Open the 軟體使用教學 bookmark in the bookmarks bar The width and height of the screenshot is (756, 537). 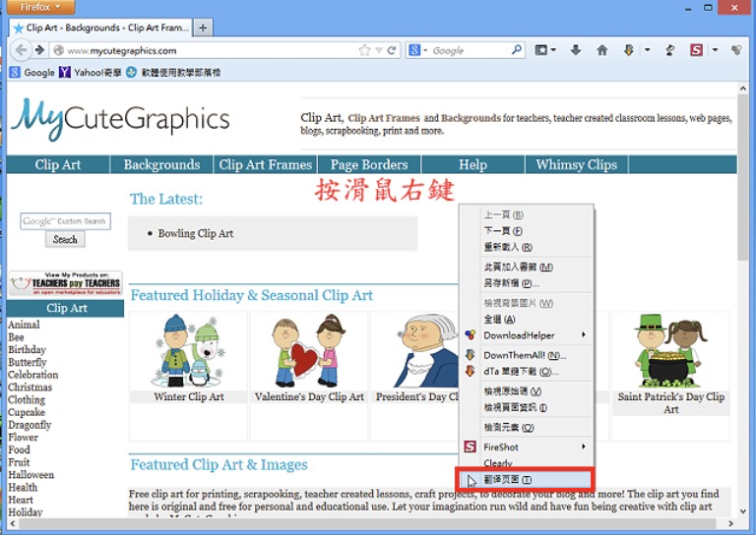173,72
